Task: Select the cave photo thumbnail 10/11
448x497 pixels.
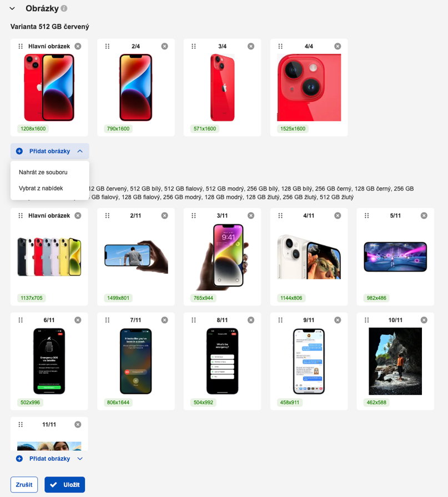Action: click(395, 362)
